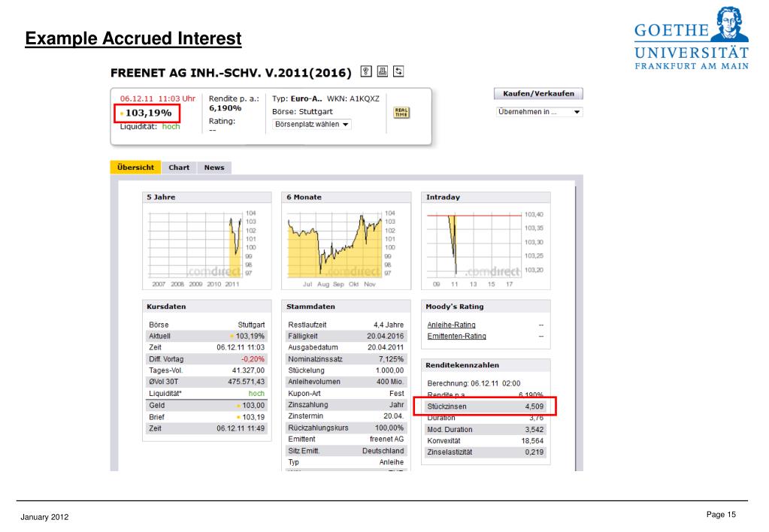769x532 pixels.
Task: Click the Stückzinsen 4,509 value
Action: coord(534,407)
